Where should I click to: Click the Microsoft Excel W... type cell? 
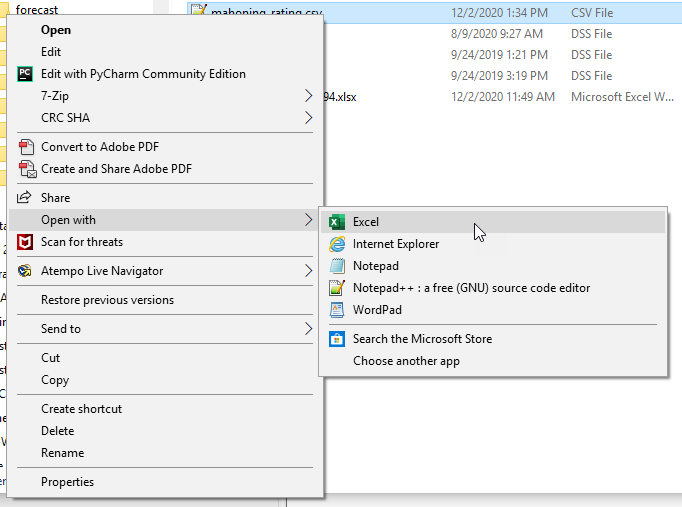tap(622, 97)
